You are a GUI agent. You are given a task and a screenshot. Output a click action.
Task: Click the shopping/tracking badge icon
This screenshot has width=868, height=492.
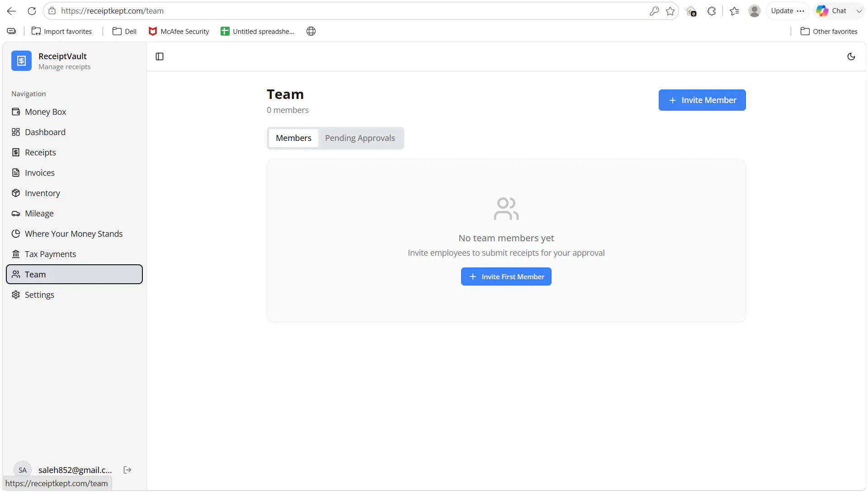click(x=691, y=11)
